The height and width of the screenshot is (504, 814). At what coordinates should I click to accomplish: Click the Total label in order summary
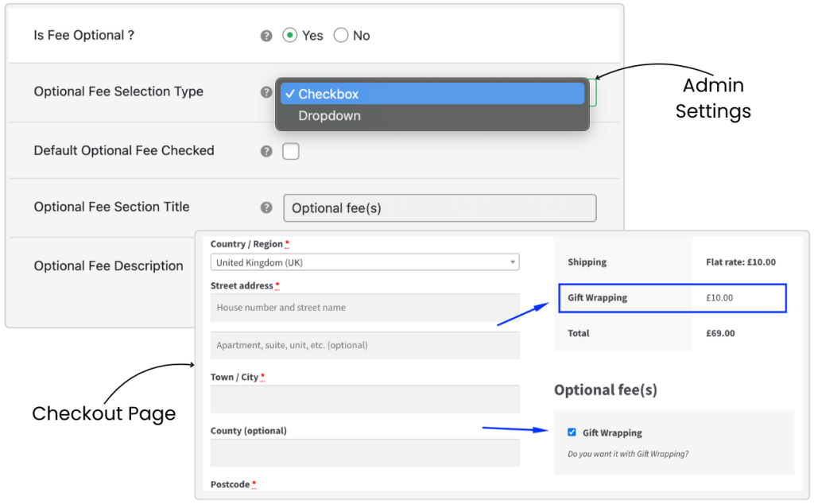(x=579, y=333)
